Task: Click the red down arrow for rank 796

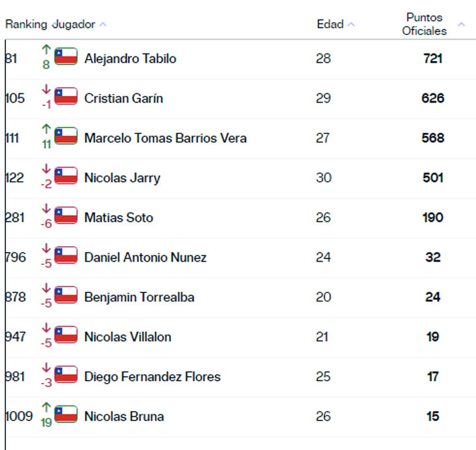Action: pos(46,247)
